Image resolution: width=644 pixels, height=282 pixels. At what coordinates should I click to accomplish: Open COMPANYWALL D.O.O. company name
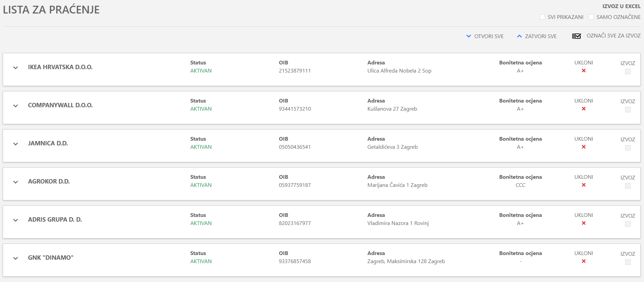60,105
